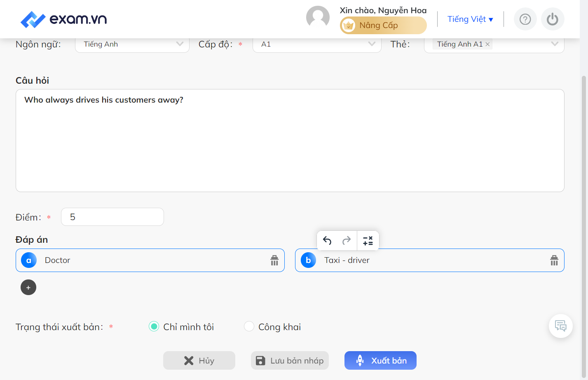Click Lưu bản nháp save draft button
This screenshot has height=380, width=588.
point(290,361)
